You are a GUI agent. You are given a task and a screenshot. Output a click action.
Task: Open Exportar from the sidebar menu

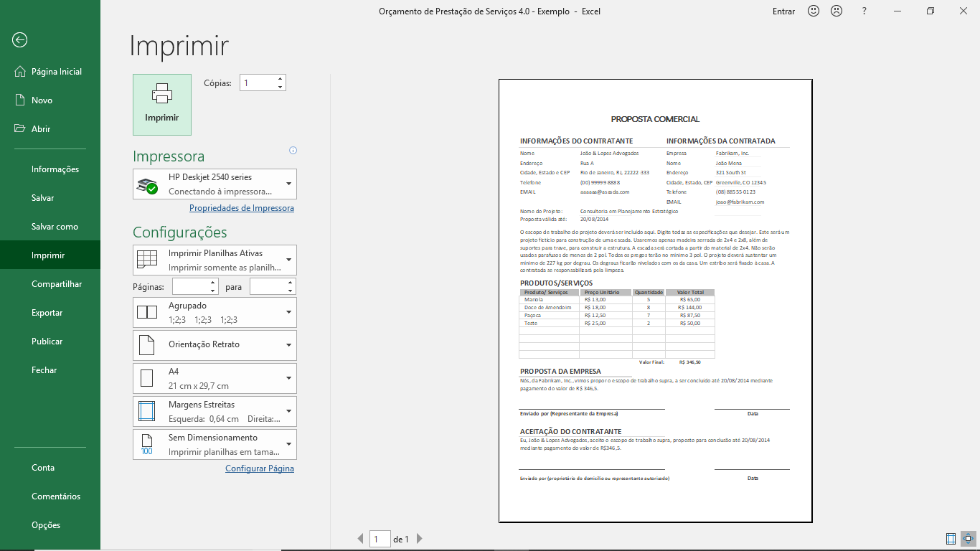[47, 313]
